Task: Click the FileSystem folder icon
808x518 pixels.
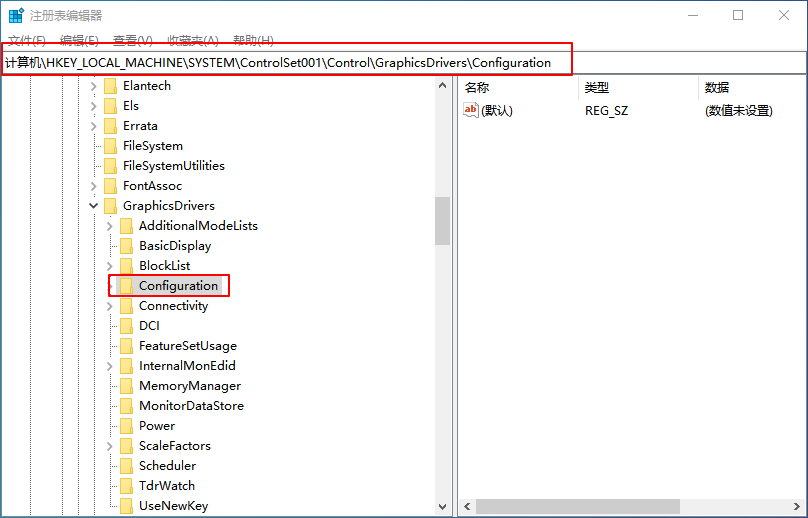Action: [x=110, y=146]
